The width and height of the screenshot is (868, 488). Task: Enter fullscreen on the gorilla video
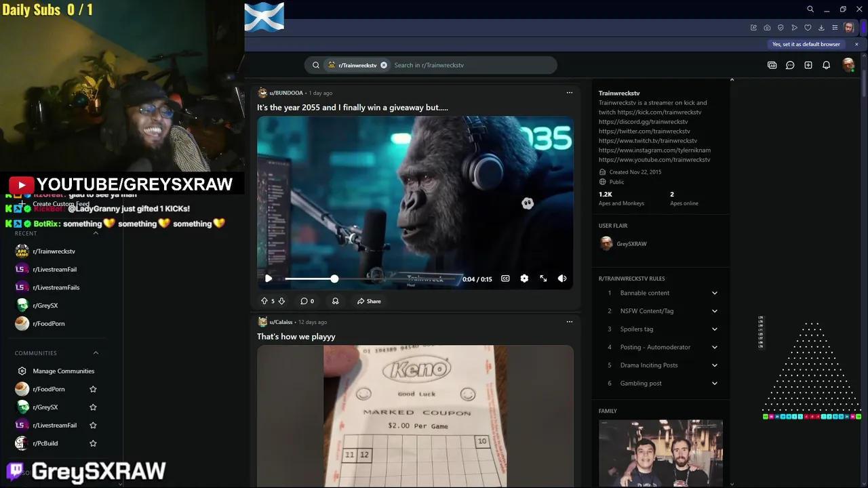point(543,279)
